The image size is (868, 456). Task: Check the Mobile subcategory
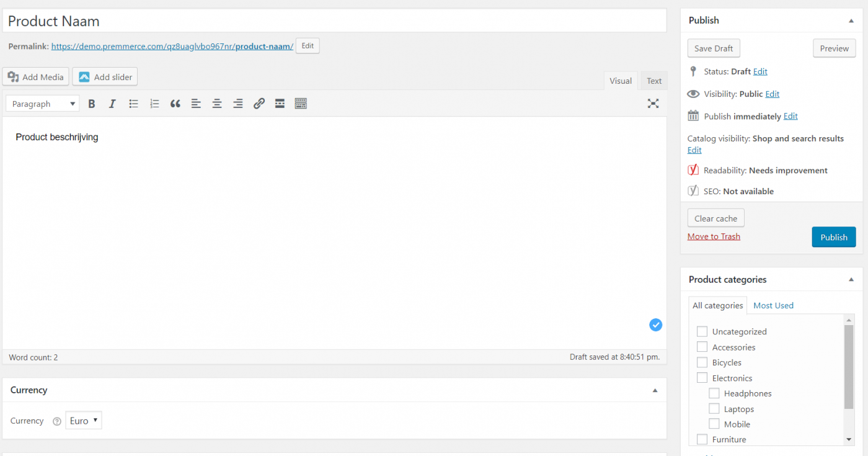[x=714, y=424]
